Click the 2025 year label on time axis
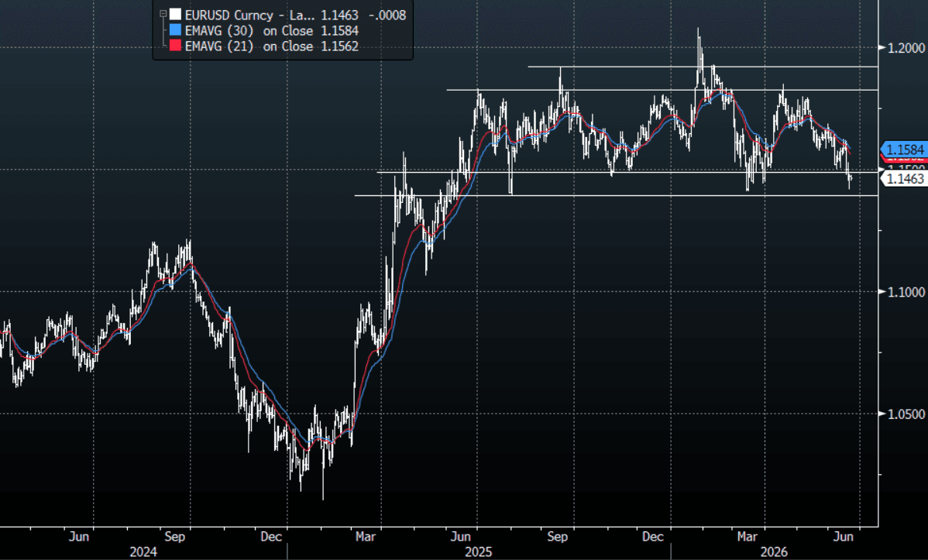The width and height of the screenshot is (928, 560). pos(478,551)
